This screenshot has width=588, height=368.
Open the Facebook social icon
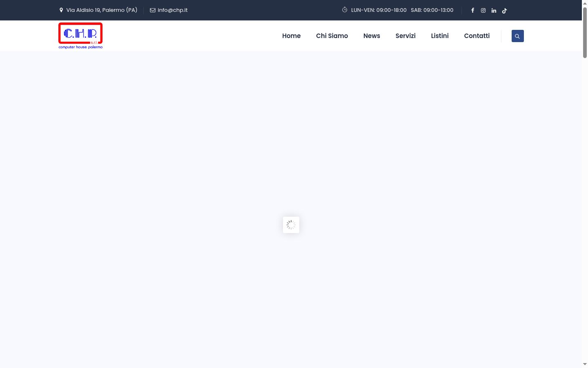[472, 10]
